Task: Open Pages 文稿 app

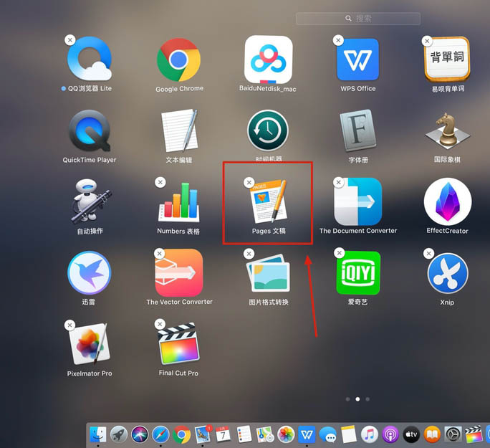Action: coord(269,201)
